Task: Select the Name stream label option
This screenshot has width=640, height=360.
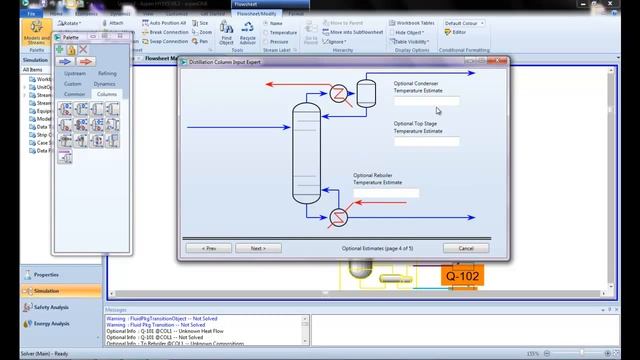Action: (x=273, y=23)
